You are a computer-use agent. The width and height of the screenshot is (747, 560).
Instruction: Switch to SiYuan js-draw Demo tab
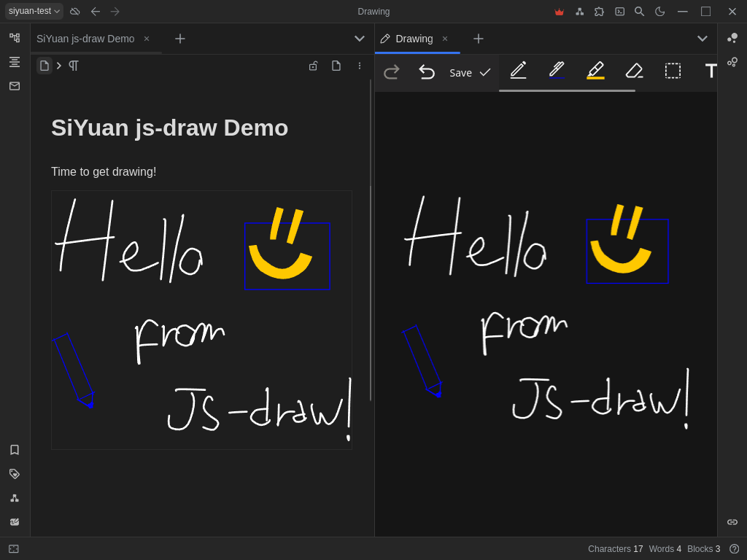pos(85,39)
